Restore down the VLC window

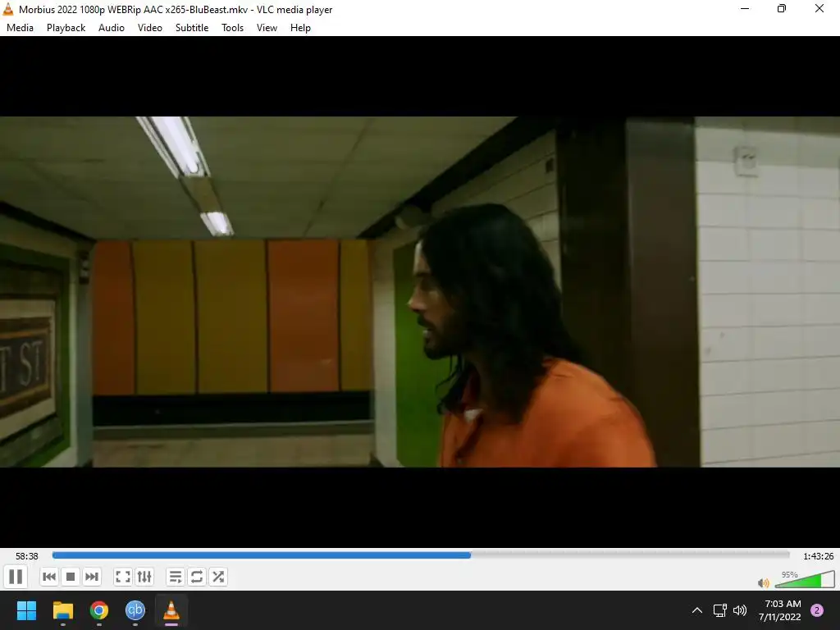(x=782, y=8)
